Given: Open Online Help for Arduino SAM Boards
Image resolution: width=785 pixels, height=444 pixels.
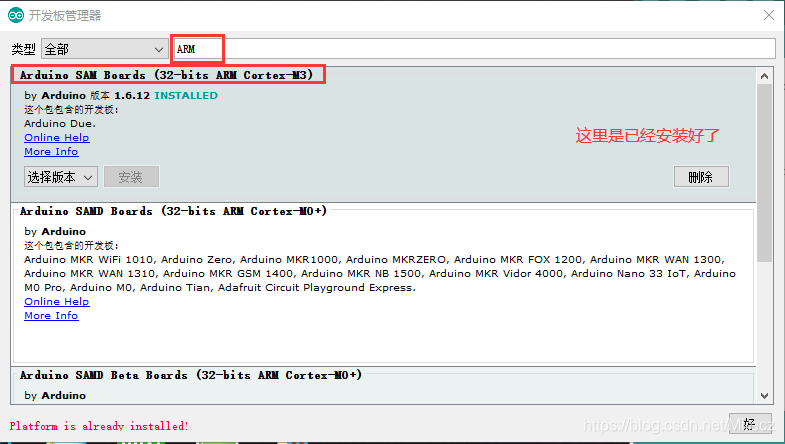Looking at the screenshot, I should [x=57, y=138].
